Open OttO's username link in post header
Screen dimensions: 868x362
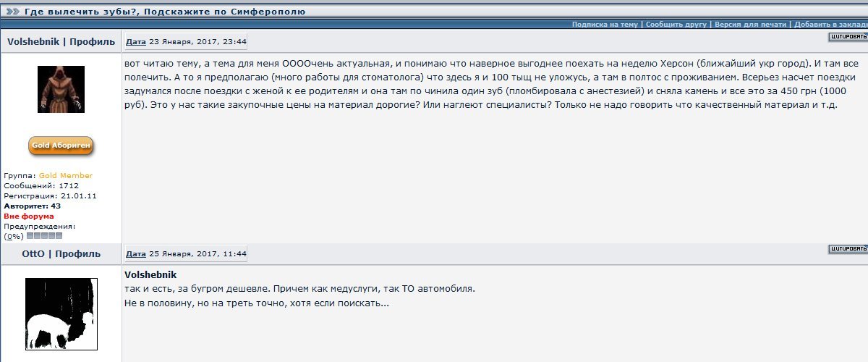[35, 254]
